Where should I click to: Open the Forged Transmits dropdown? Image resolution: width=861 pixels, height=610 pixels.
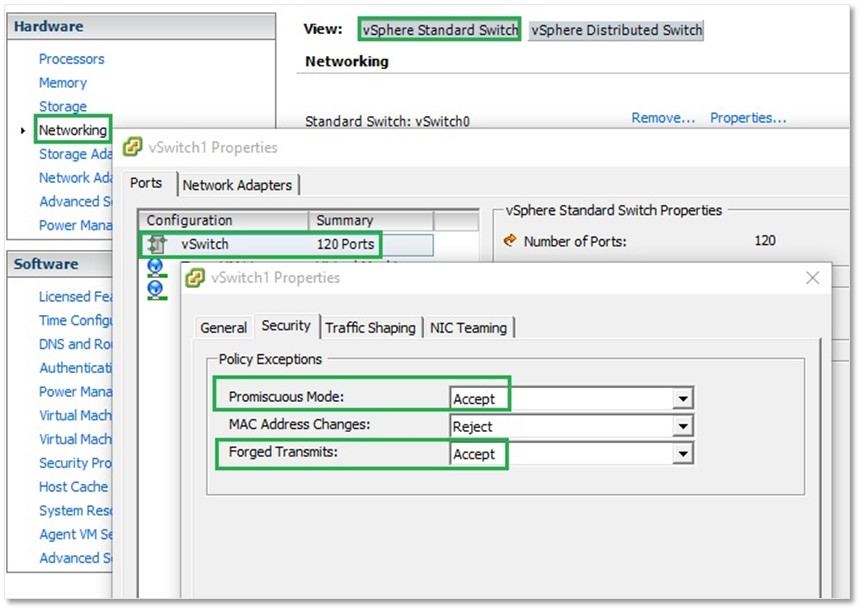coord(683,454)
